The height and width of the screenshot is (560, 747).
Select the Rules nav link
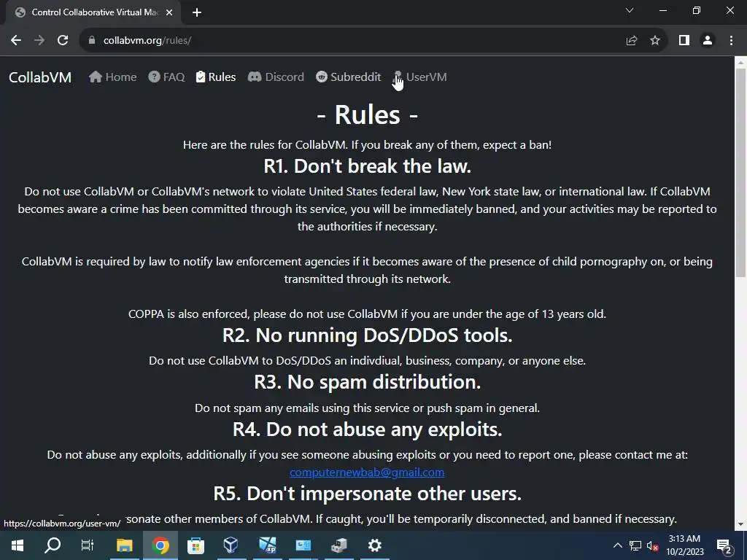[216, 77]
